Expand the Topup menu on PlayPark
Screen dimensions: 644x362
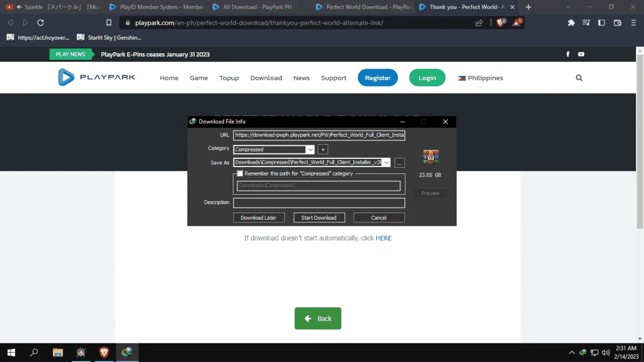point(229,78)
